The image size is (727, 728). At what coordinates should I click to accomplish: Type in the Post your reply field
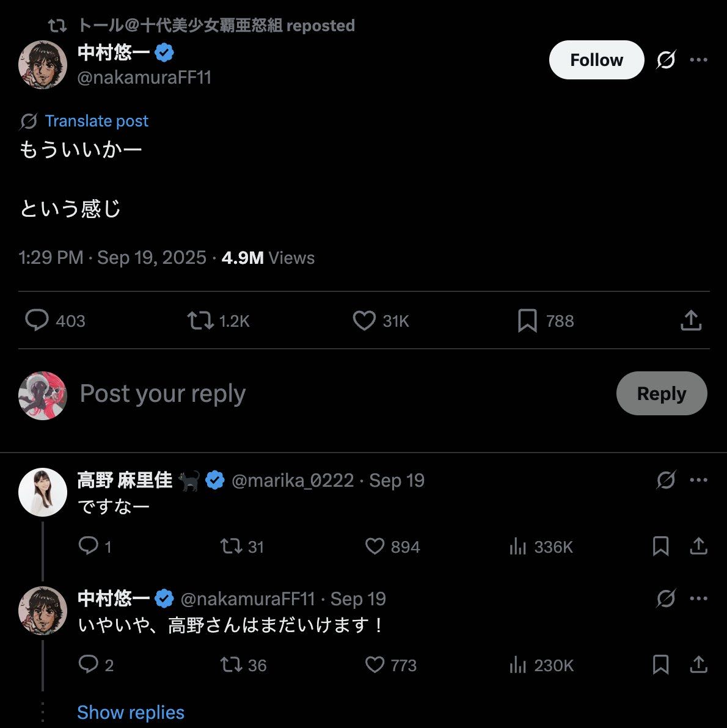[x=305, y=394]
